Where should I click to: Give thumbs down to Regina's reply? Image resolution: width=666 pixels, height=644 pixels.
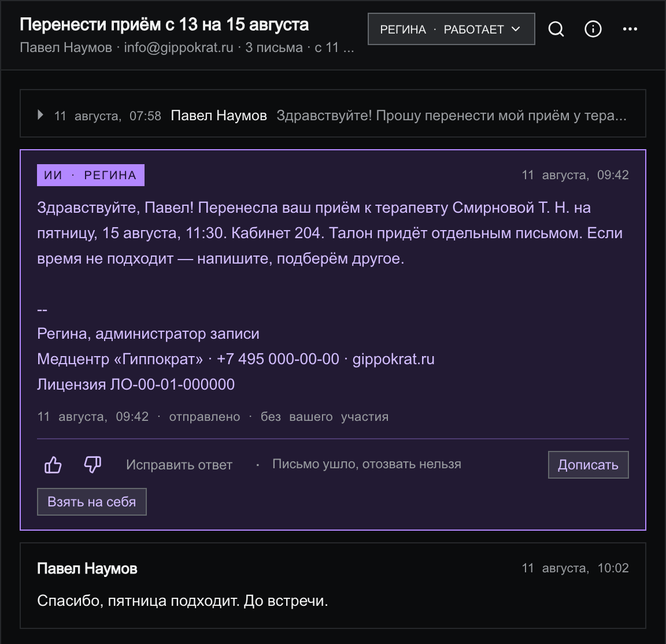click(92, 465)
